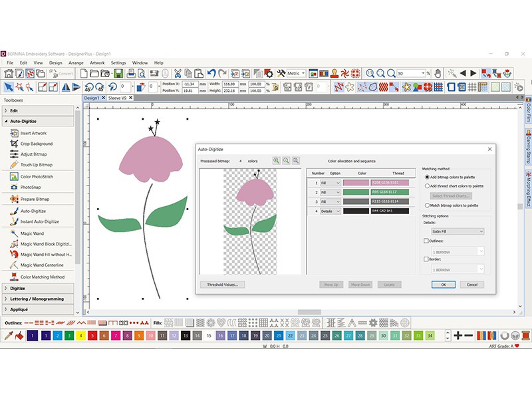
Task: Expand the Lettering / Monogramming toolbox
Action: pyautogui.click(x=39, y=299)
